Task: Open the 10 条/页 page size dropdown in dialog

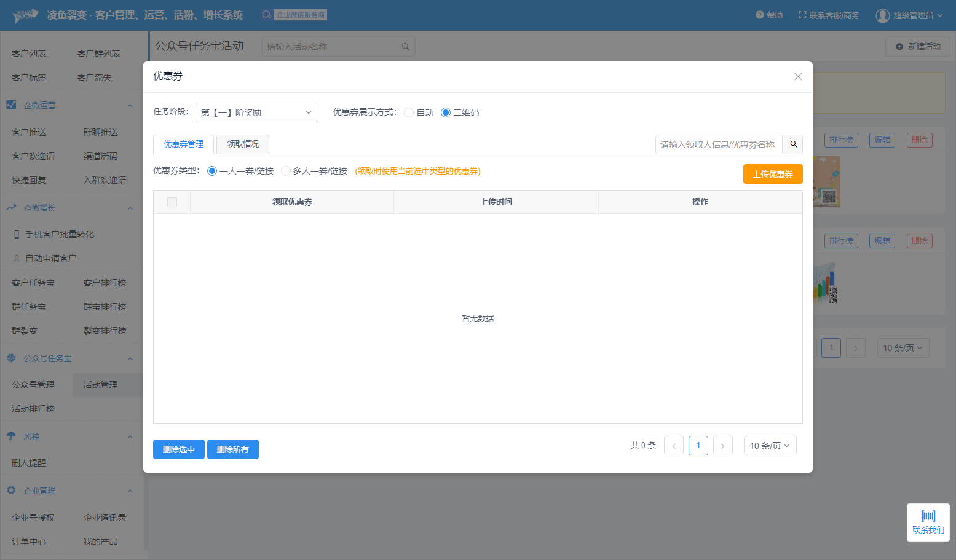Action: pos(770,446)
